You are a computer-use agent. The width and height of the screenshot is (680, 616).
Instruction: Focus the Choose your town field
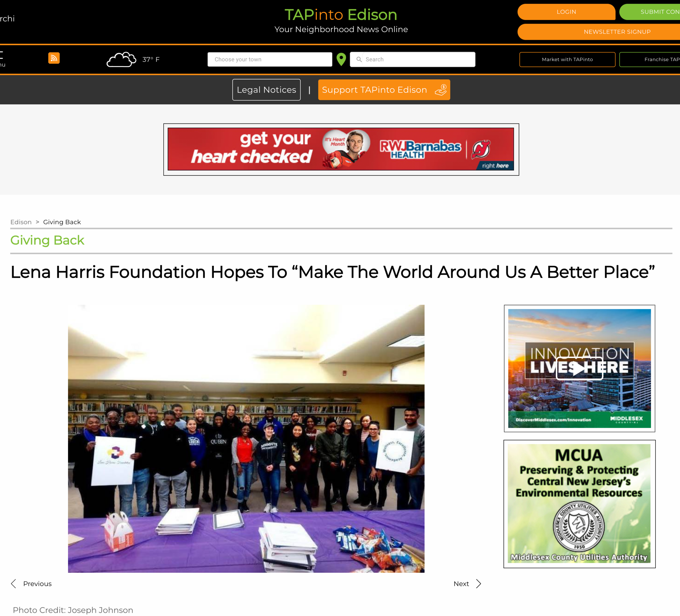coord(270,59)
